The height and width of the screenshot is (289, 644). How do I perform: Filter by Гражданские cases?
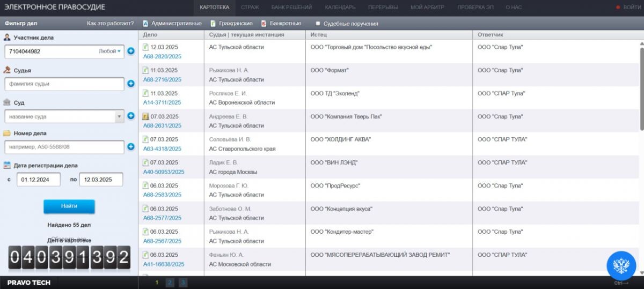click(x=232, y=24)
